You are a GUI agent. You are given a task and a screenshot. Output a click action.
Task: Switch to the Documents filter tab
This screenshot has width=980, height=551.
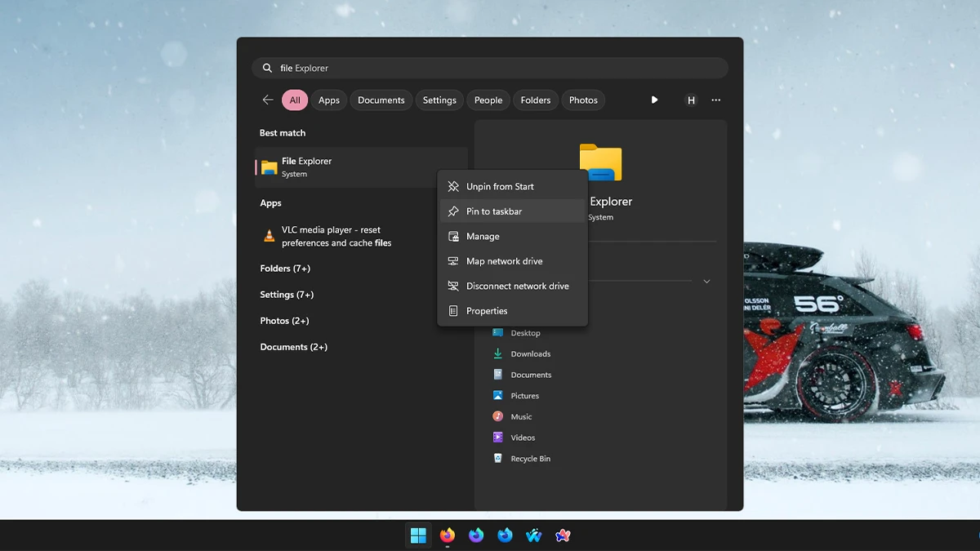381,100
